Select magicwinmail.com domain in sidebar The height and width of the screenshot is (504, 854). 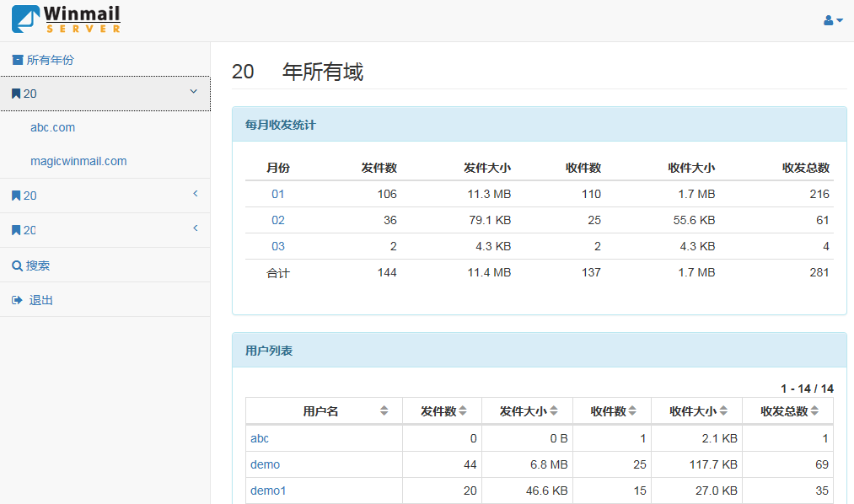pos(78,161)
